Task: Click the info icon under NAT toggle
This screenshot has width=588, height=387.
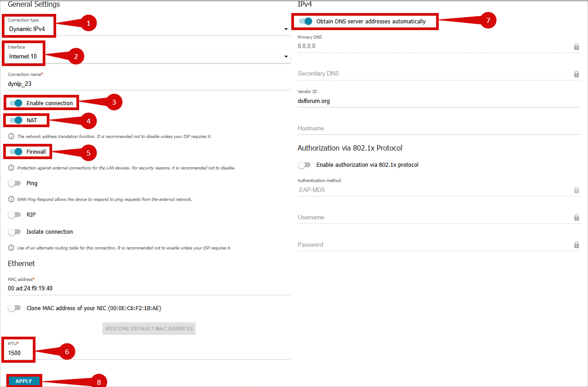Action: pyautogui.click(x=11, y=136)
